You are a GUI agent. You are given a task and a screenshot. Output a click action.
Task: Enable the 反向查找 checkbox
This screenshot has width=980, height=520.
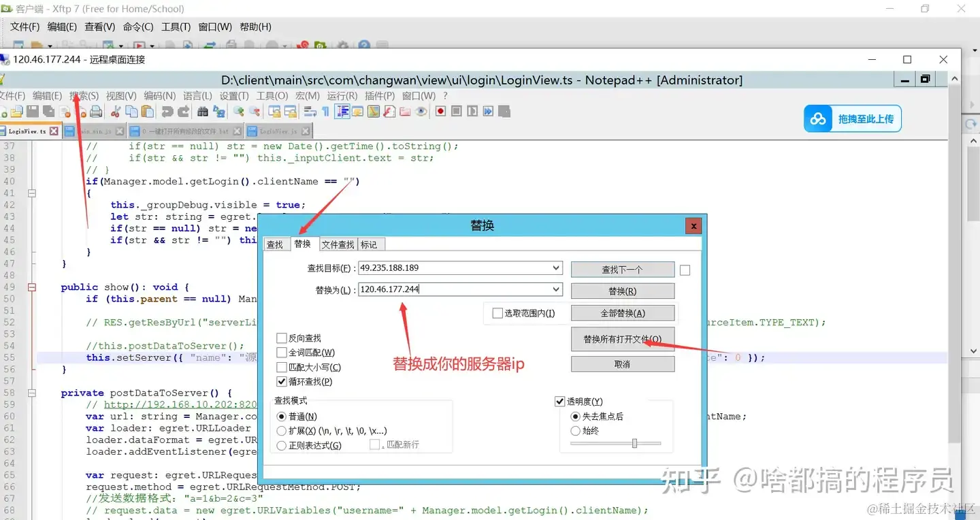pyautogui.click(x=282, y=338)
